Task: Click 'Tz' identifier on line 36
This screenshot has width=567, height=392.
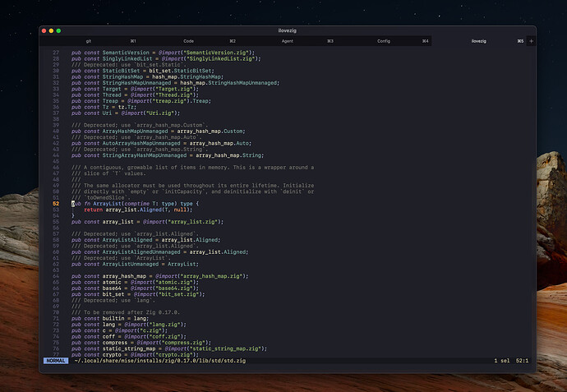Action: pos(105,107)
